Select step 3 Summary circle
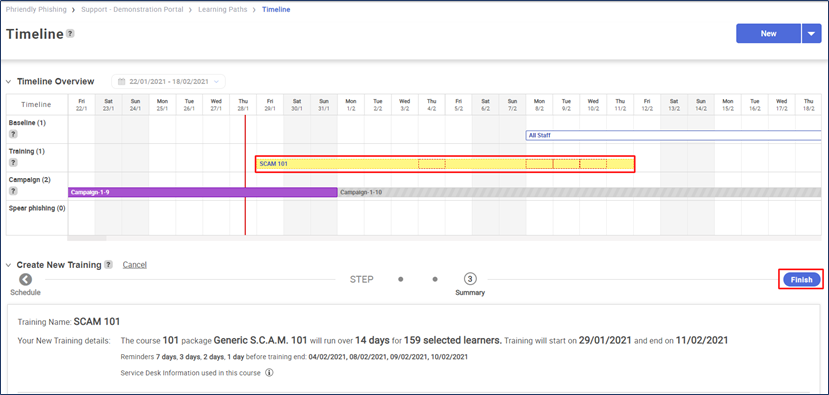This screenshot has height=395, width=829. 470,279
